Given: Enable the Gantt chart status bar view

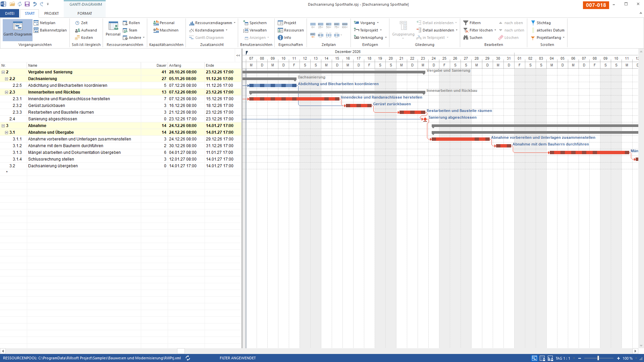Looking at the screenshot, I should click(534, 358).
